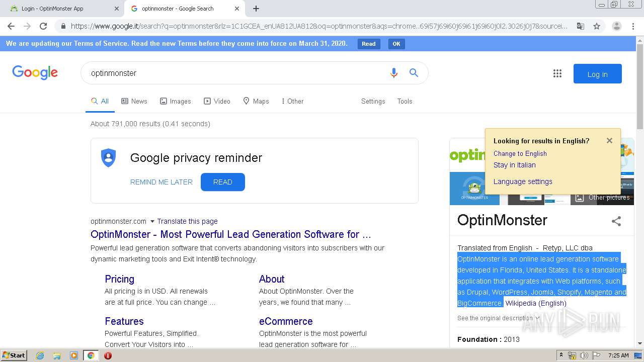Click the Chrome icon in taskbar
Screen dimensions: 644x362
click(91, 355)
